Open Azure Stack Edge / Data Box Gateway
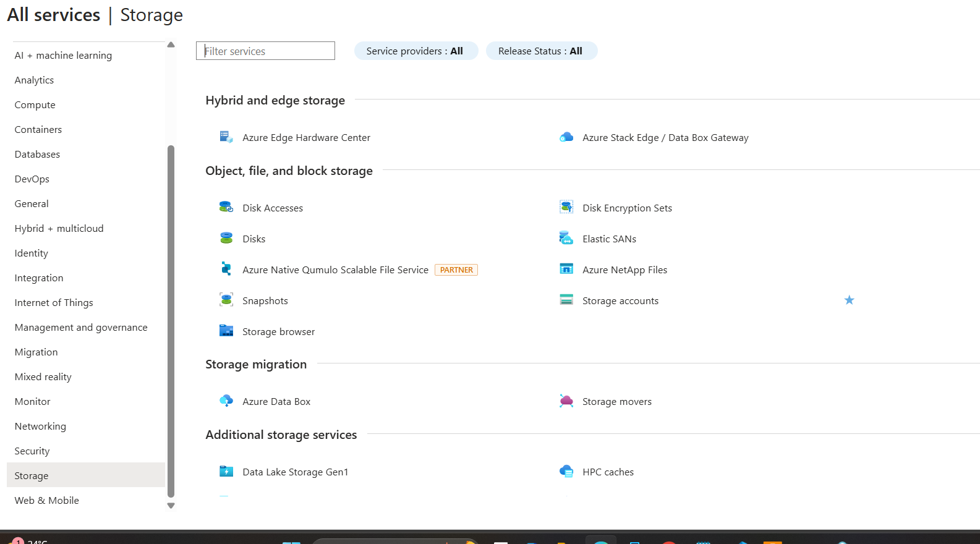Screen dimensions: 980x544 point(665,138)
